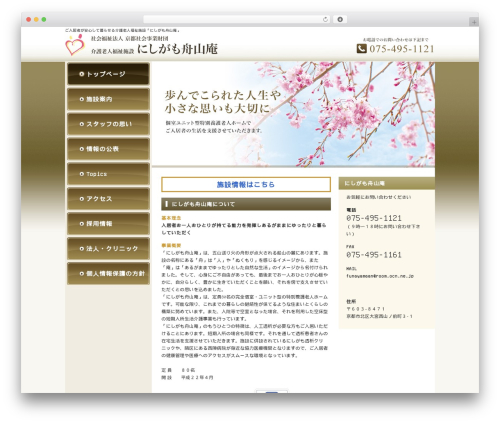Go to the 情報の公表 page
The height and width of the screenshot is (423, 500).
[x=108, y=149]
